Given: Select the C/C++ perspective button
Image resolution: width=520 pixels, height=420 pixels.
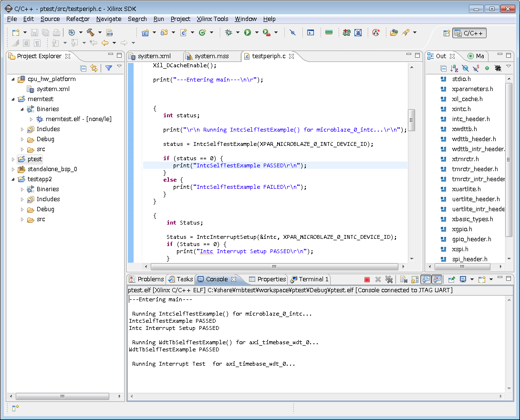Looking at the screenshot, I should [469, 33].
